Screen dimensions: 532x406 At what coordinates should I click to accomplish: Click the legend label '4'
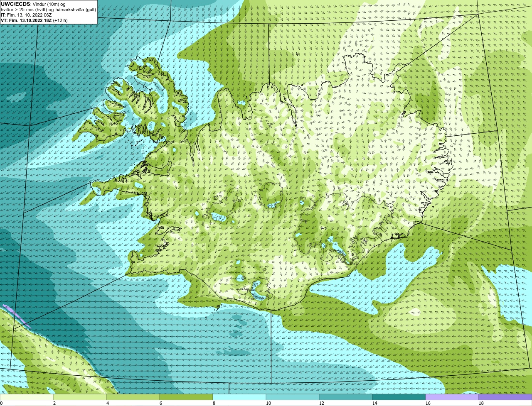coord(108,403)
